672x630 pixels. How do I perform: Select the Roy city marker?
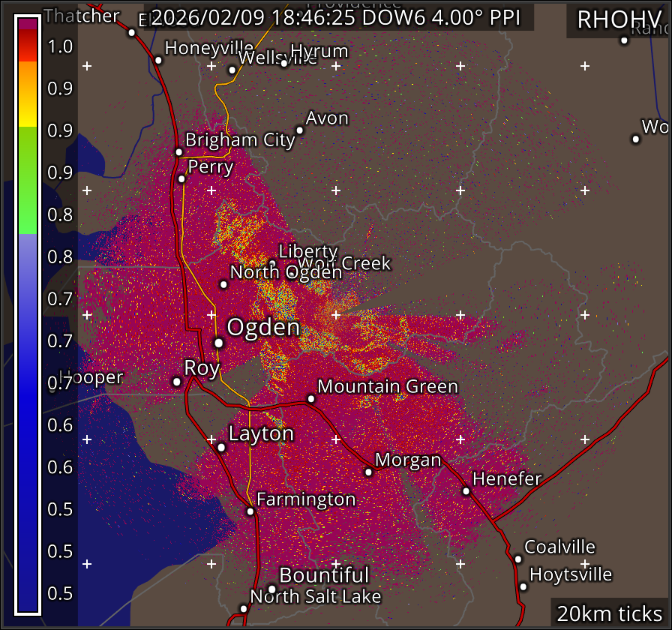177,382
